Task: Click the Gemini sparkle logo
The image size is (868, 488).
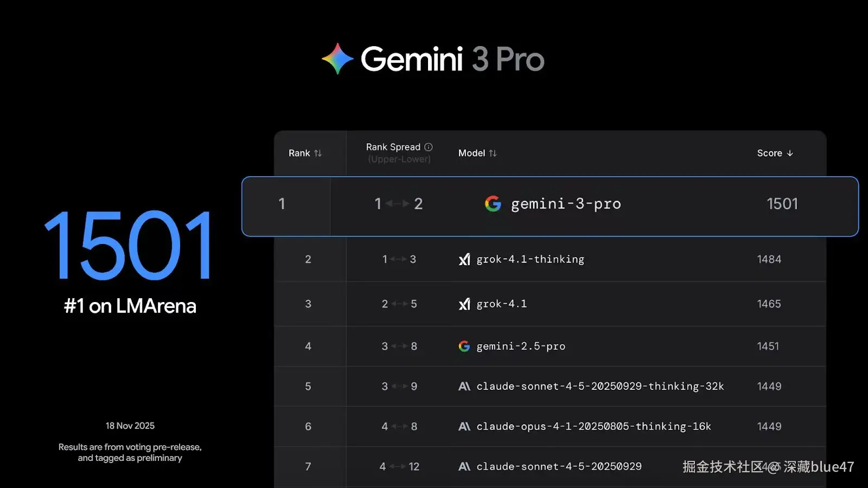Action: [337, 59]
